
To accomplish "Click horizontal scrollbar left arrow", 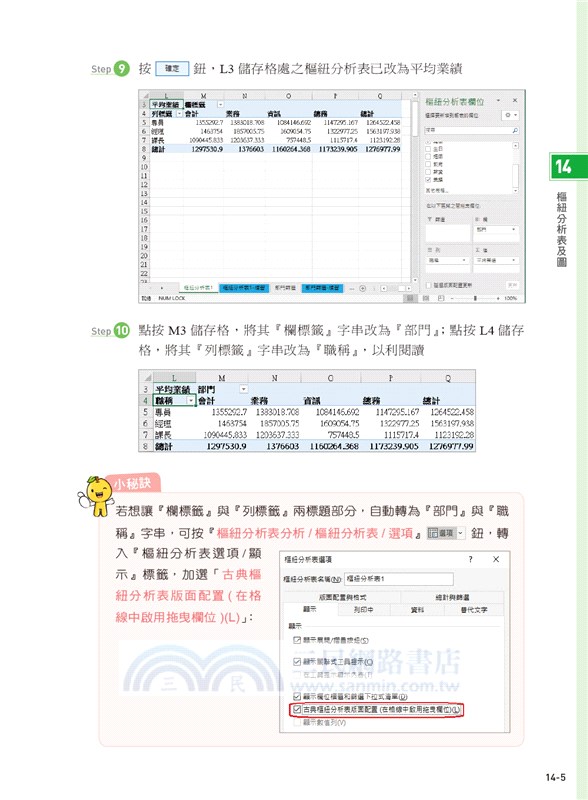I will [384, 288].
